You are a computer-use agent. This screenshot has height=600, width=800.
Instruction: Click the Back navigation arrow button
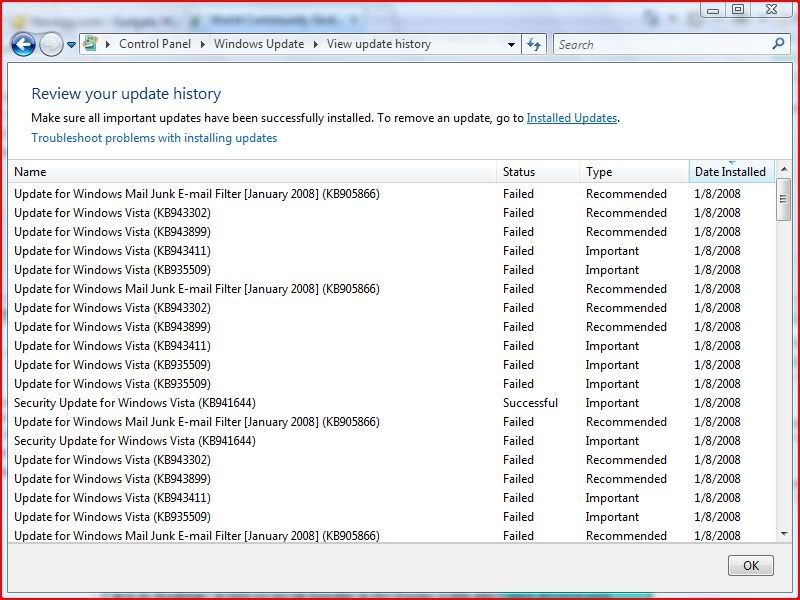23,44
